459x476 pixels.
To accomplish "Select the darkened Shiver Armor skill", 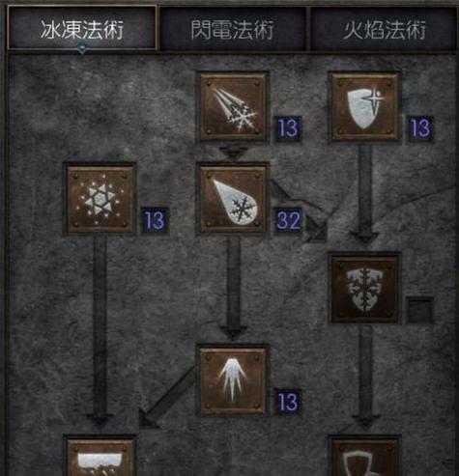I will (x=365, y=289).
